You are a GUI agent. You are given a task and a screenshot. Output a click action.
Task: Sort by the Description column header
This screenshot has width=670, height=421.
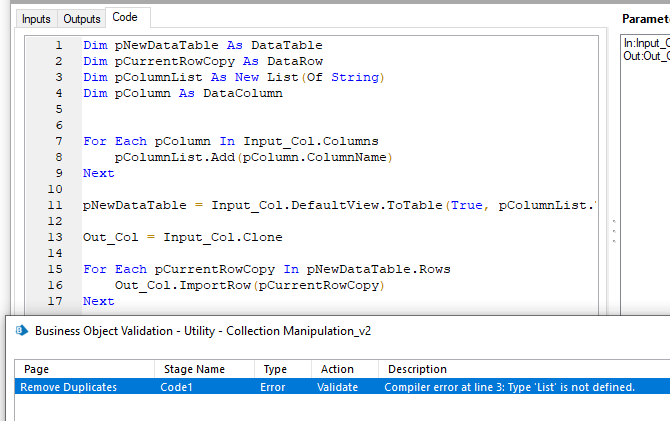point(524,369)
